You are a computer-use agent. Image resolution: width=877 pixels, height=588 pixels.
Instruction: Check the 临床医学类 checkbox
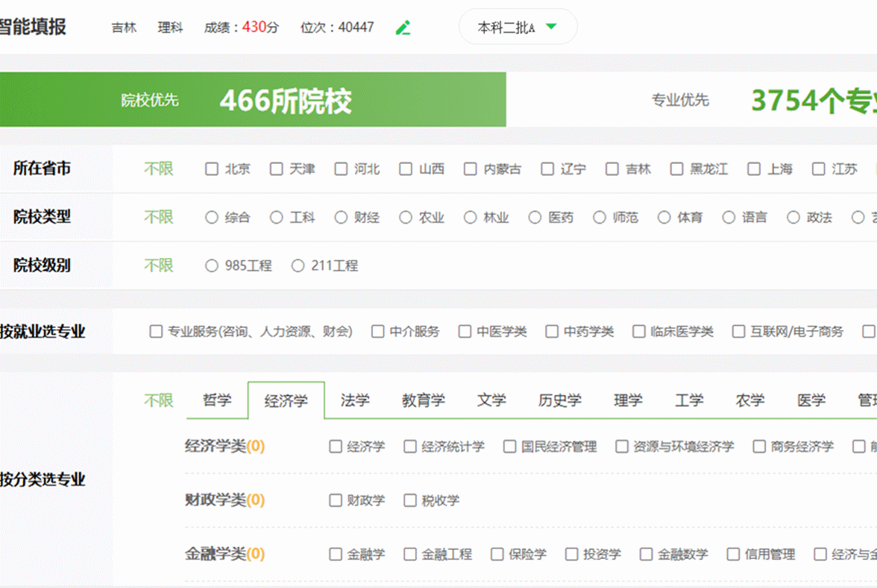click(x=638, y=332)
